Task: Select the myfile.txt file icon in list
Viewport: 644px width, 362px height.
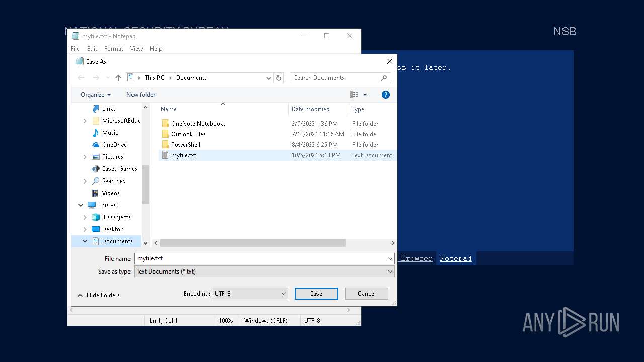Action: 165,155
